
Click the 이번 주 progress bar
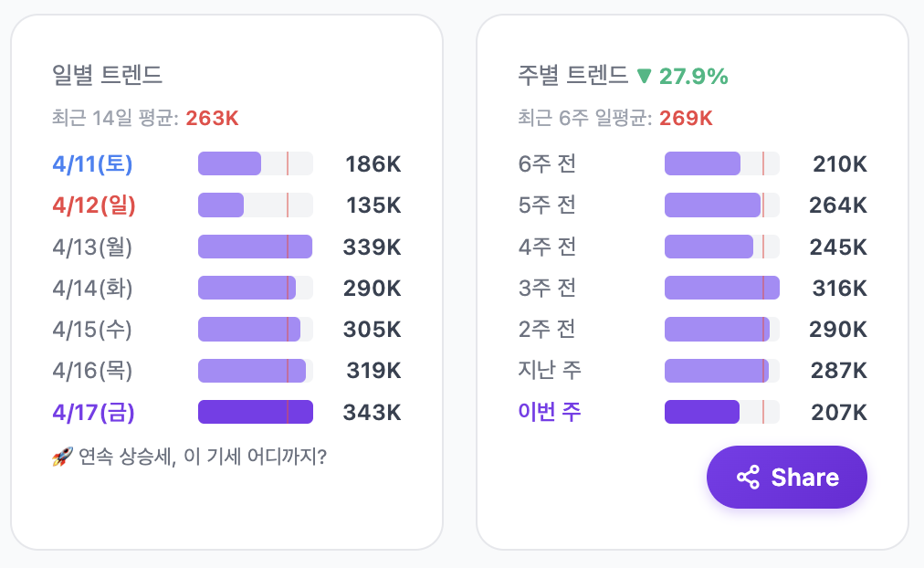pyautogui.click(x=721, y=412)
